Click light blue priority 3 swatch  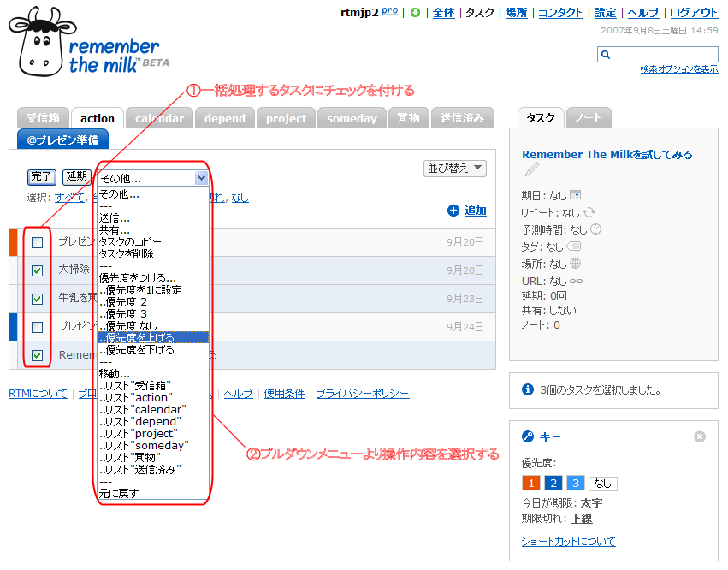[576, 483]
